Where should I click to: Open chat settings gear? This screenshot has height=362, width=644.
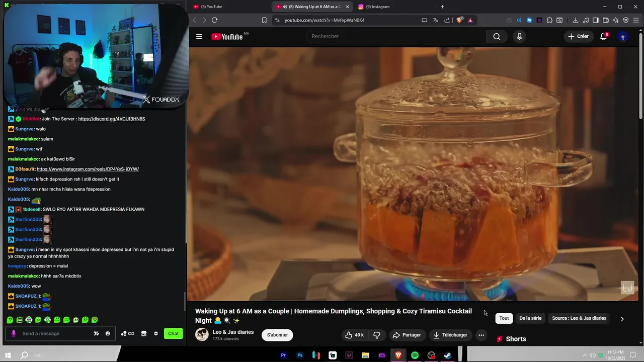click(x=156, y=333)
